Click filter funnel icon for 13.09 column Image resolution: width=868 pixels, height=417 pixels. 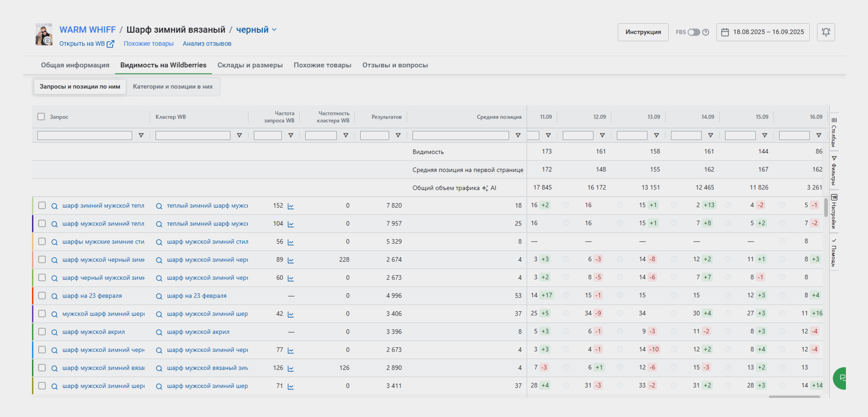click(656, 135)
